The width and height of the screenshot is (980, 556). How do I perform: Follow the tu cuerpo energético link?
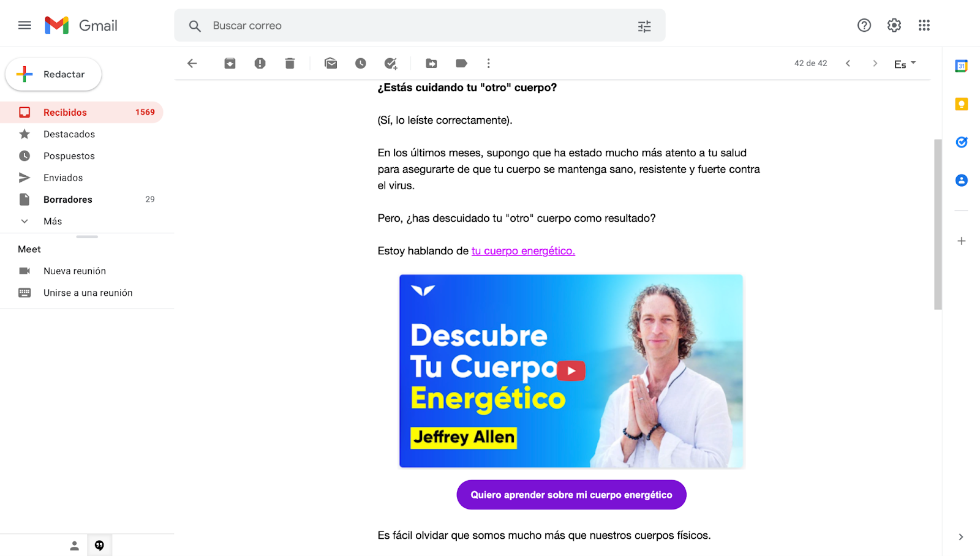tap(523, 250)
